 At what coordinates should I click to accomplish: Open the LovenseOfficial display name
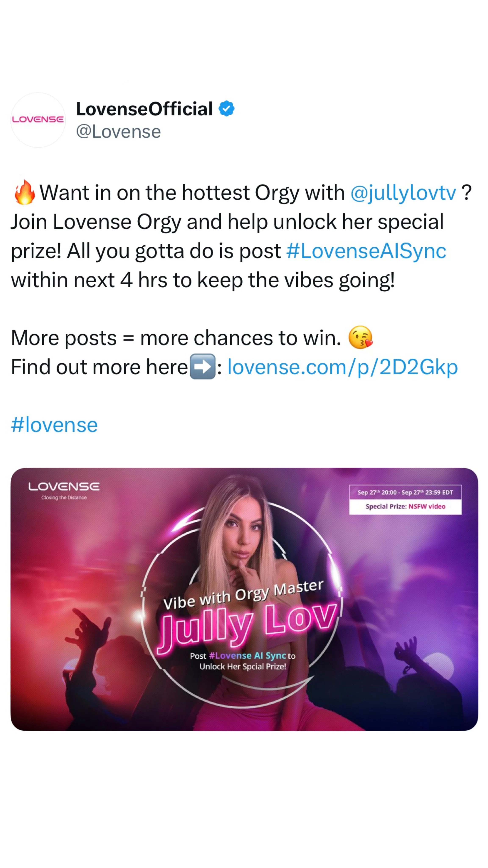pyautogui.click(x=144, y=109)
